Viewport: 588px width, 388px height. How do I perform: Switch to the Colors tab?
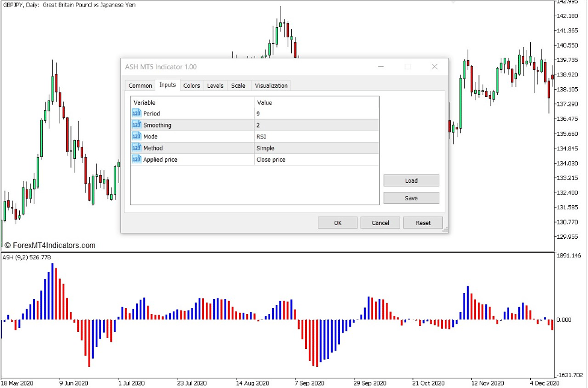pyautogui.click(x=191, y=85)
